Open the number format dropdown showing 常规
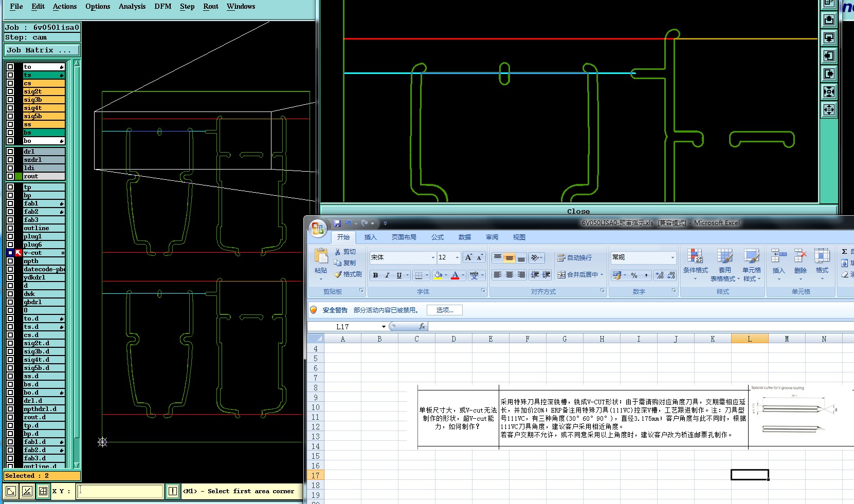 click(672, 257)
